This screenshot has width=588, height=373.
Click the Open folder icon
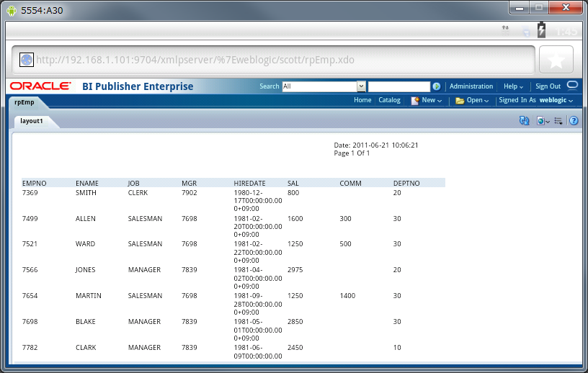(460, 101)
